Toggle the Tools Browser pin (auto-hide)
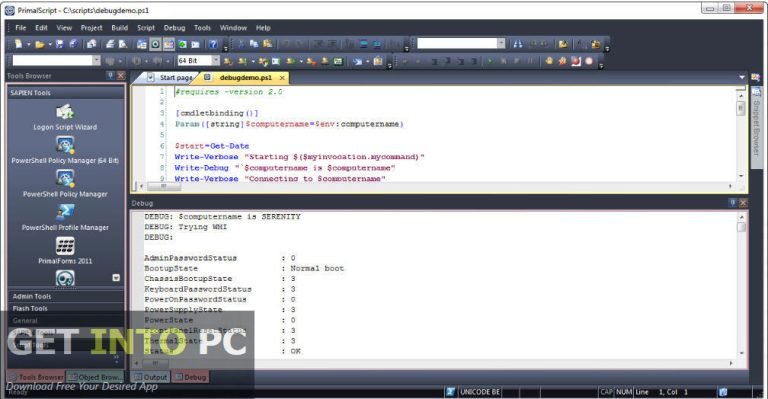 (x=110, y=75)
